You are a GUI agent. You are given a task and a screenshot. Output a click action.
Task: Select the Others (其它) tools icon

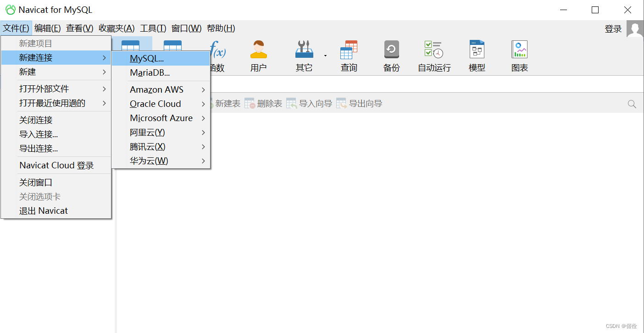click(304, 56)
